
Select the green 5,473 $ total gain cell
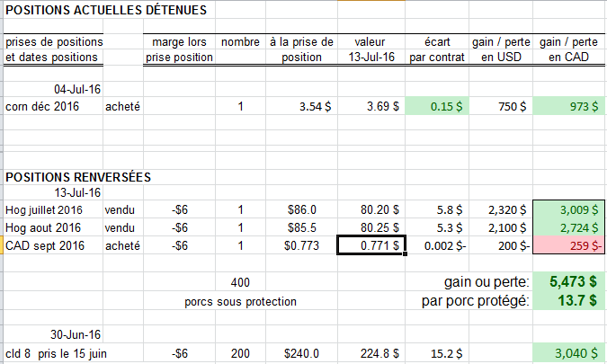(x=569, y=282)
